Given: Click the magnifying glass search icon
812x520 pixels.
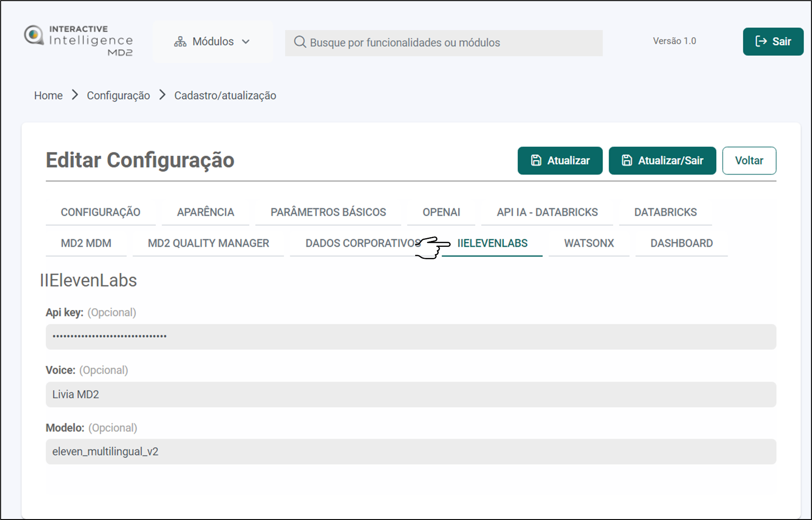Looking at the screenshot, I should (300, 42).
